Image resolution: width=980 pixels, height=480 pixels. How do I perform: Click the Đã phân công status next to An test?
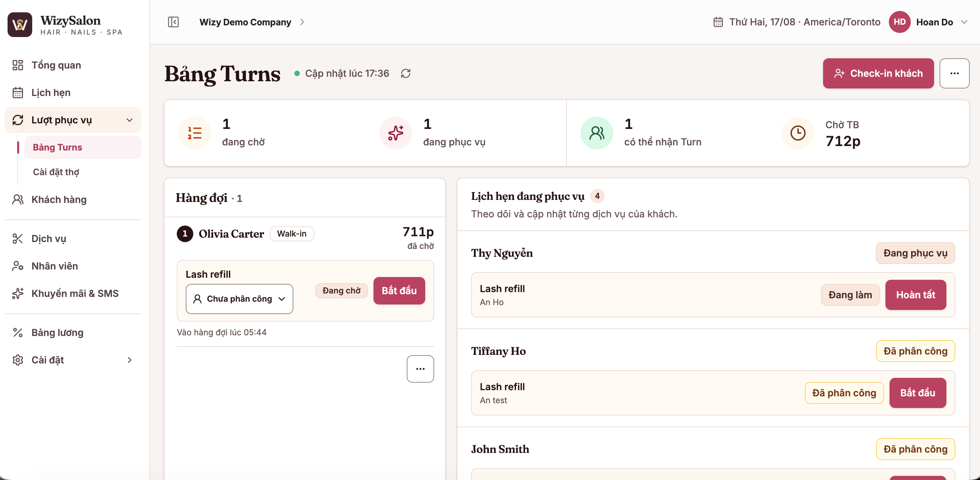pos(844,393)
